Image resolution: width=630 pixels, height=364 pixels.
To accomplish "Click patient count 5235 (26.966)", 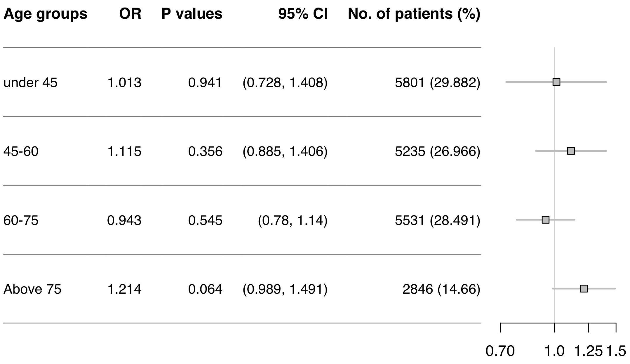I will point(437,151).
